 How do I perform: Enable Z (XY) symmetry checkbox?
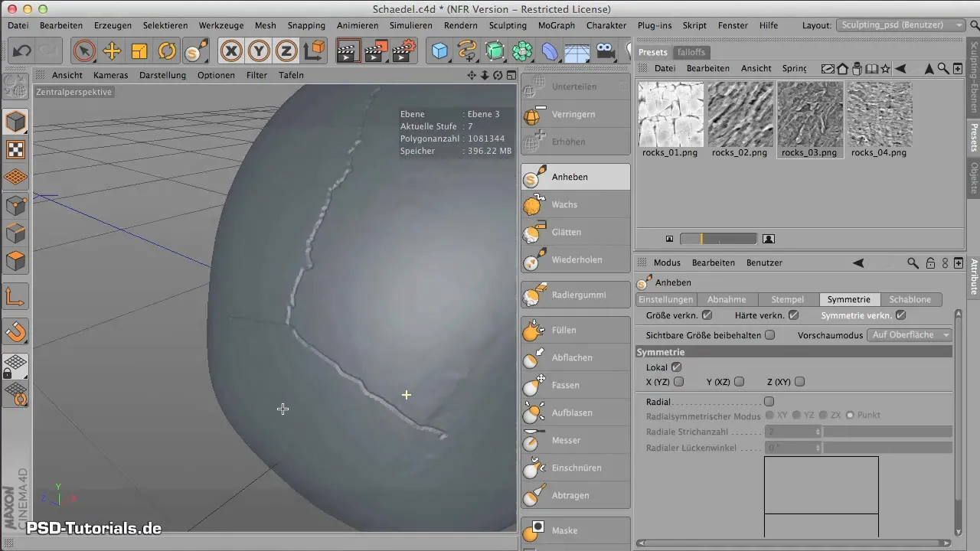799,382
